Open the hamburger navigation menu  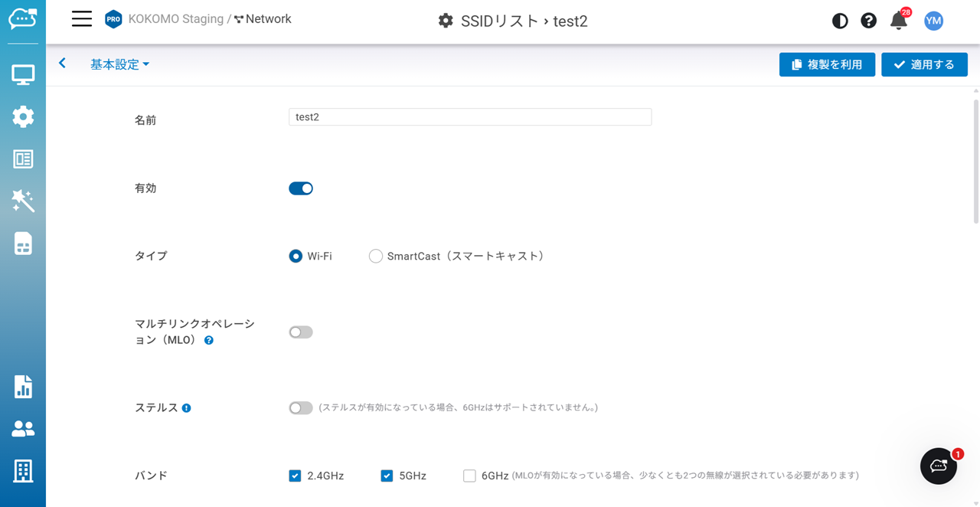click(82, 20)
